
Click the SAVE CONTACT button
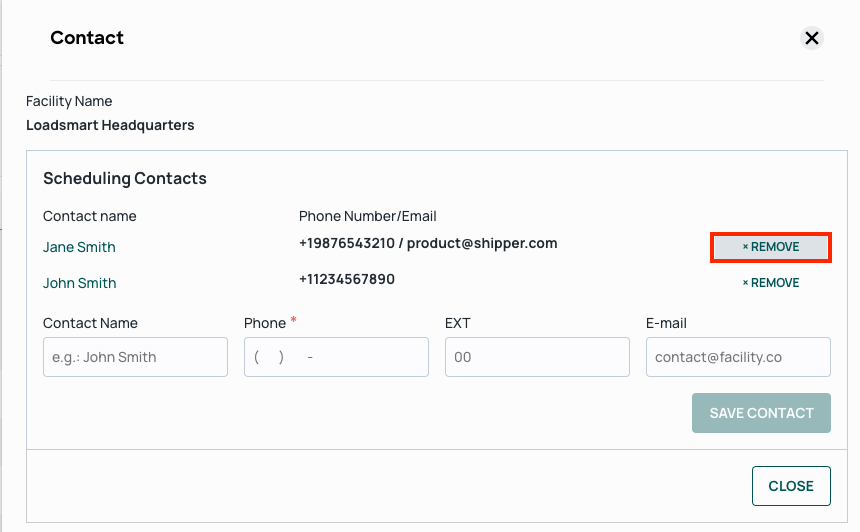pos(761,413)
